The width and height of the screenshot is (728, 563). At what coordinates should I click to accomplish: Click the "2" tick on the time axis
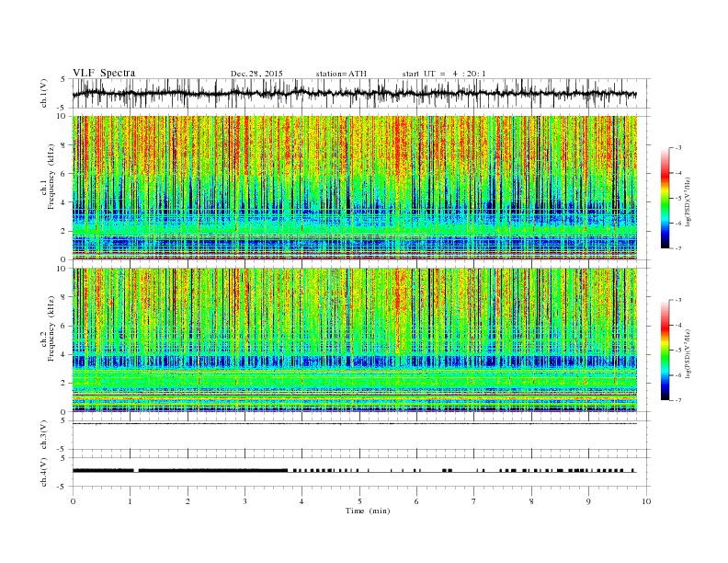(x=188, y=501)
